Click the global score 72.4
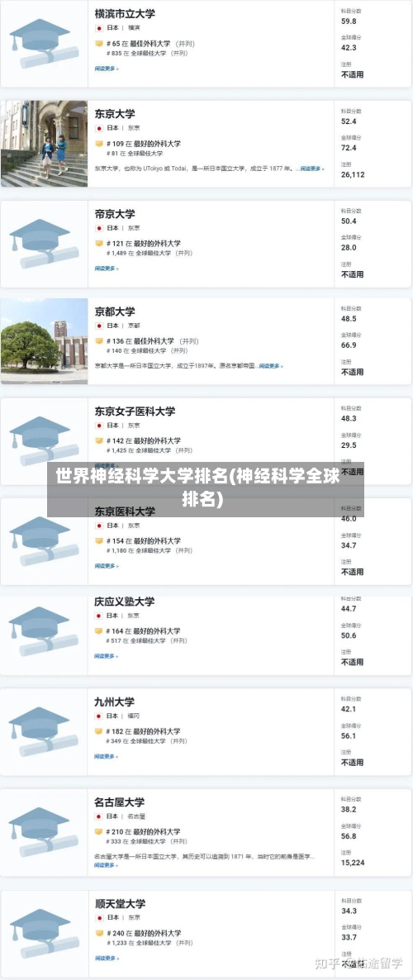413x980 pixels. [349, 148]
